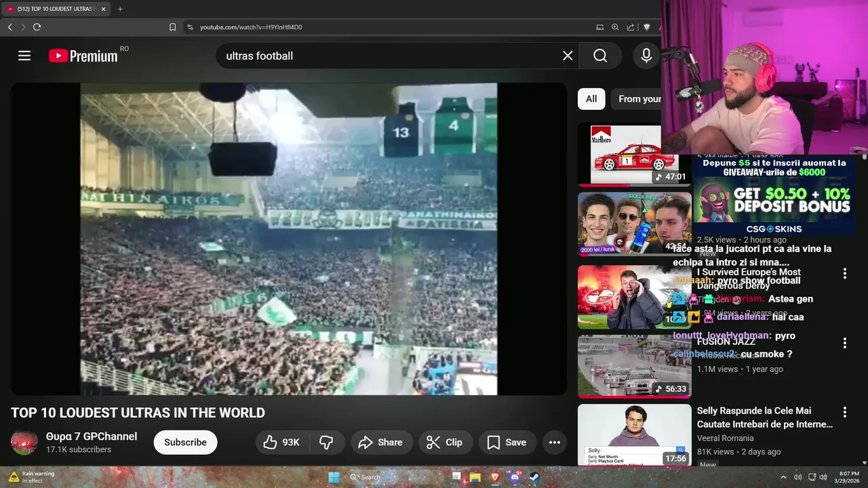The image size is (868, 488).
Task: Open the browser zoom magnifier icon
Action: 615,27
